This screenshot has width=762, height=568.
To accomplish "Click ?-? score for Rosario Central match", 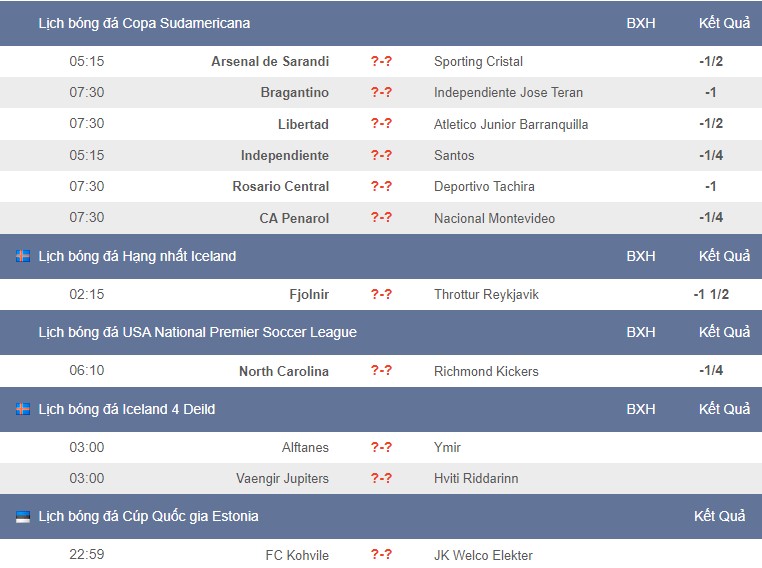I will pos(381,186).
